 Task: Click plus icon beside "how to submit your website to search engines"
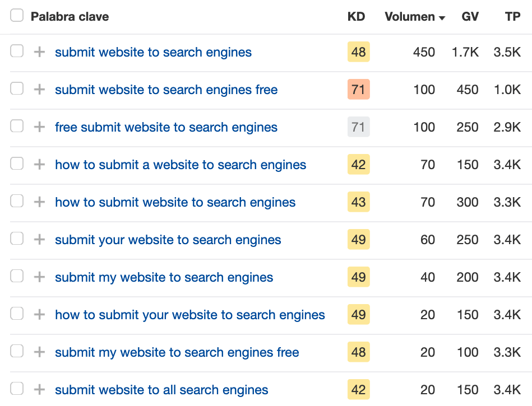coord(39,315)
